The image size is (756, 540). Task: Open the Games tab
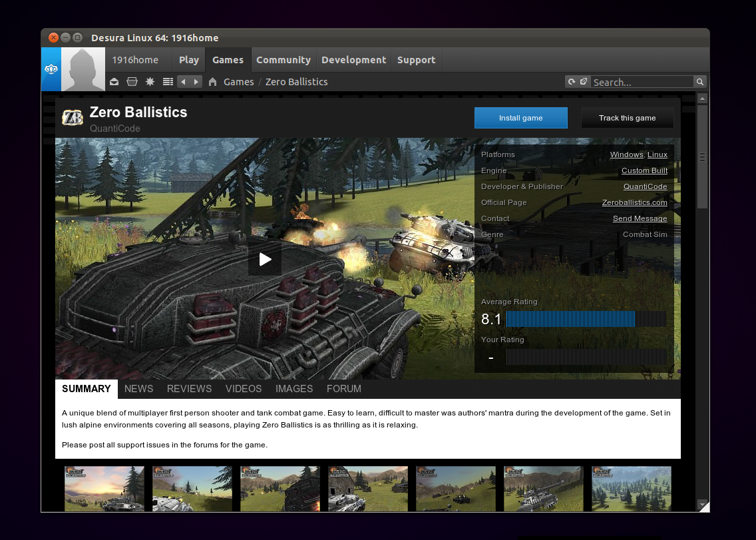[228, 60]
